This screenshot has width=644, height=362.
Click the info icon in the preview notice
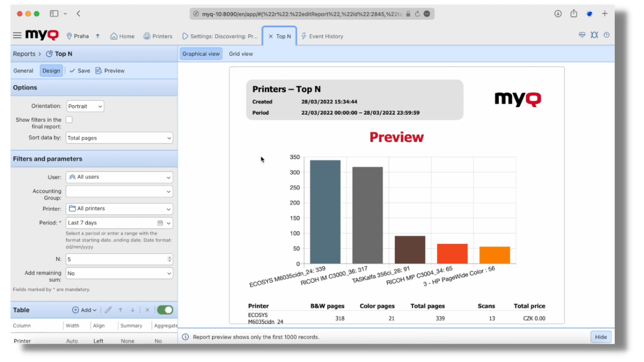coord(185,337)
